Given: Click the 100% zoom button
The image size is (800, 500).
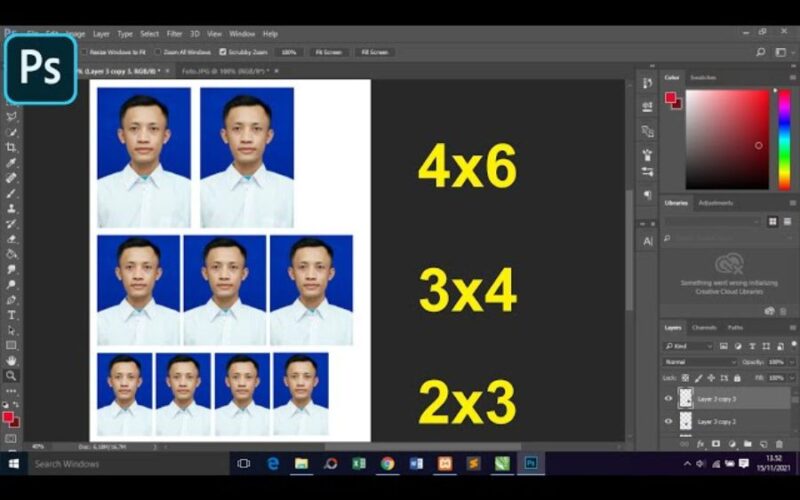Looking at the screenshot, I should 289,52.
